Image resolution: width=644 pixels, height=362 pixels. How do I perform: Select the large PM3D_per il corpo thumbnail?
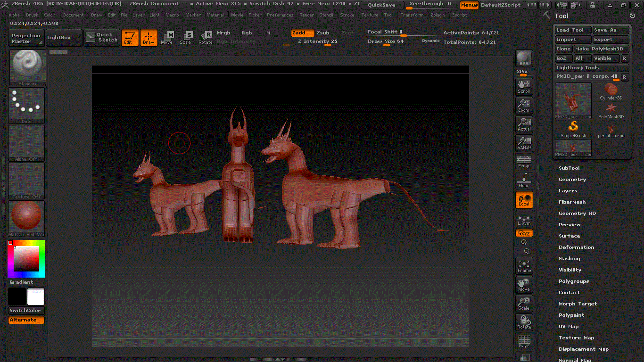click(573, 101)
